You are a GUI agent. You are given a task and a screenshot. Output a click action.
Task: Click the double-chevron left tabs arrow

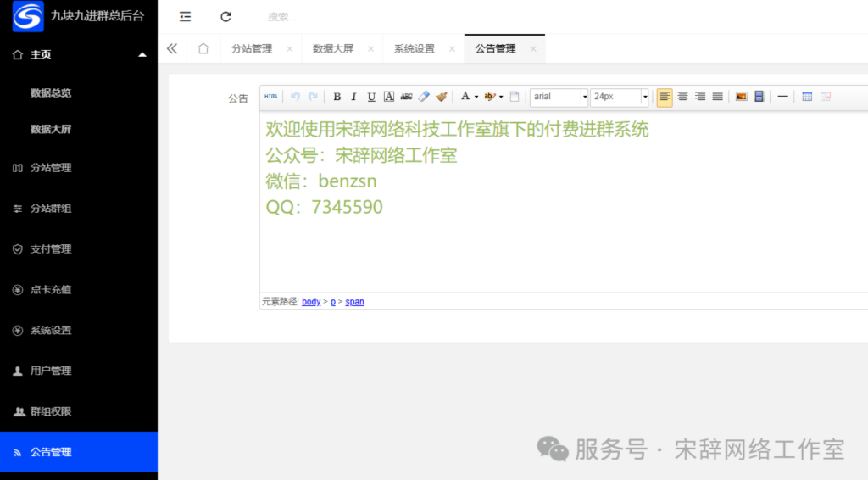pyautogui.click(x=172, y=48)
